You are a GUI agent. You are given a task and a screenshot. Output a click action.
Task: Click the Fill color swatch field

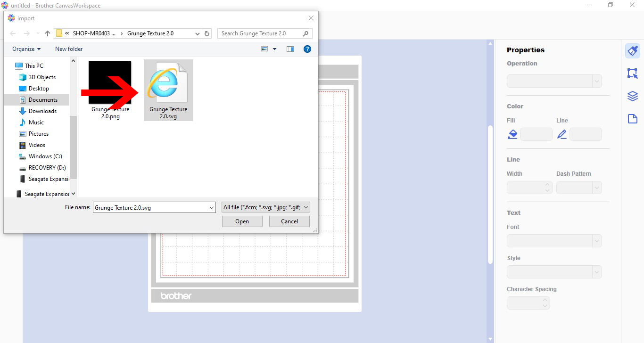tap(537, 134)
